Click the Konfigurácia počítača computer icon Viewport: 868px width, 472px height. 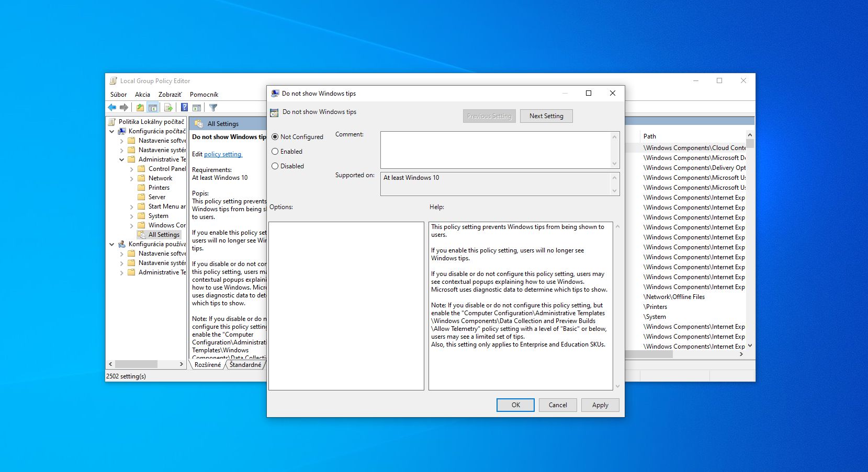click(x=122, y=131)
